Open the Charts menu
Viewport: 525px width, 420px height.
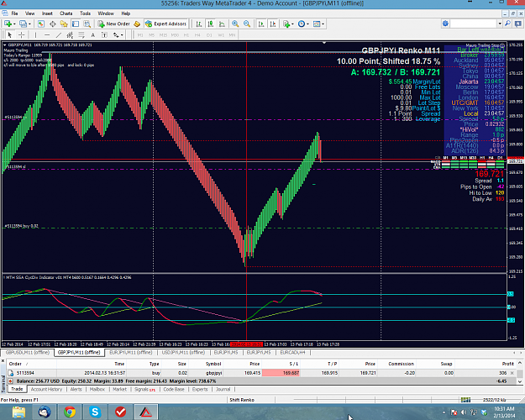tap(66, 13)
